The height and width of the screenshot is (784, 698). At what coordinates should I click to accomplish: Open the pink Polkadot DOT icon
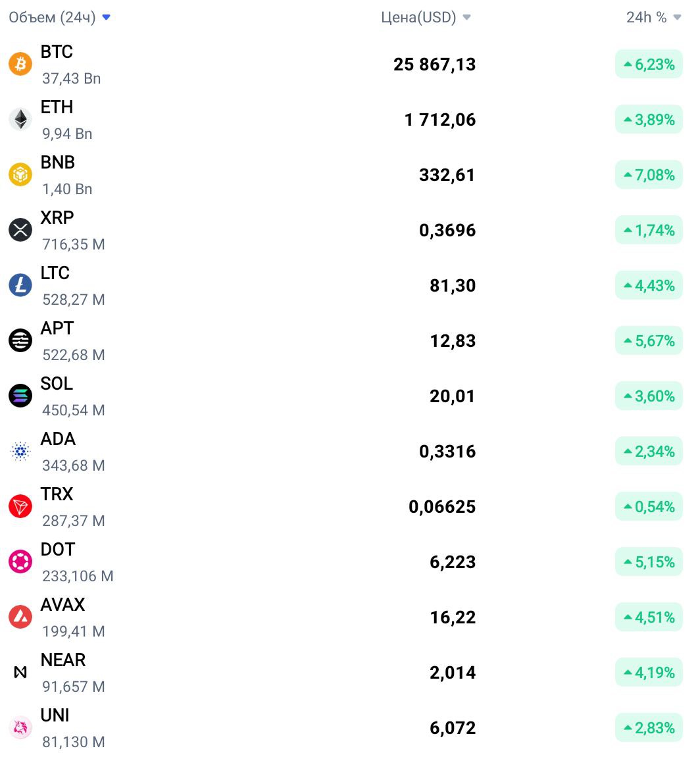pos(20,562)
